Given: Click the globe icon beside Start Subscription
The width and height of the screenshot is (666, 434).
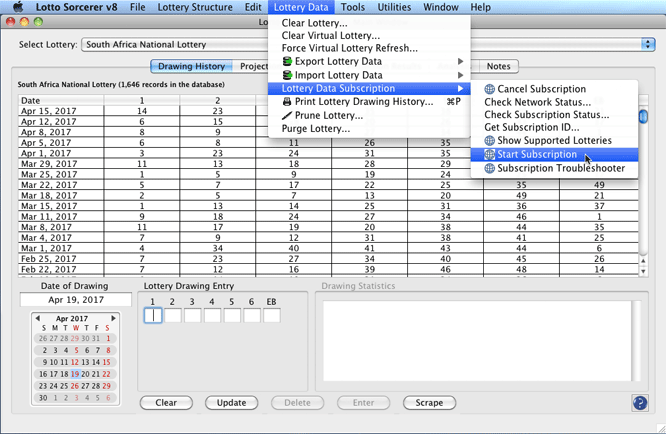Looking at the screenshot, I should pos(490,155).
